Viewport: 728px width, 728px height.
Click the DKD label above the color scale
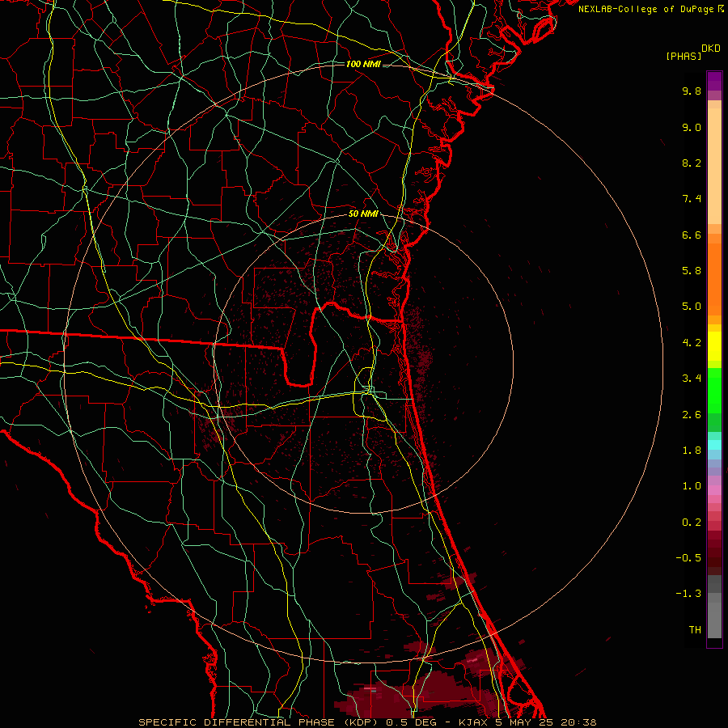(x=711, y=49)
